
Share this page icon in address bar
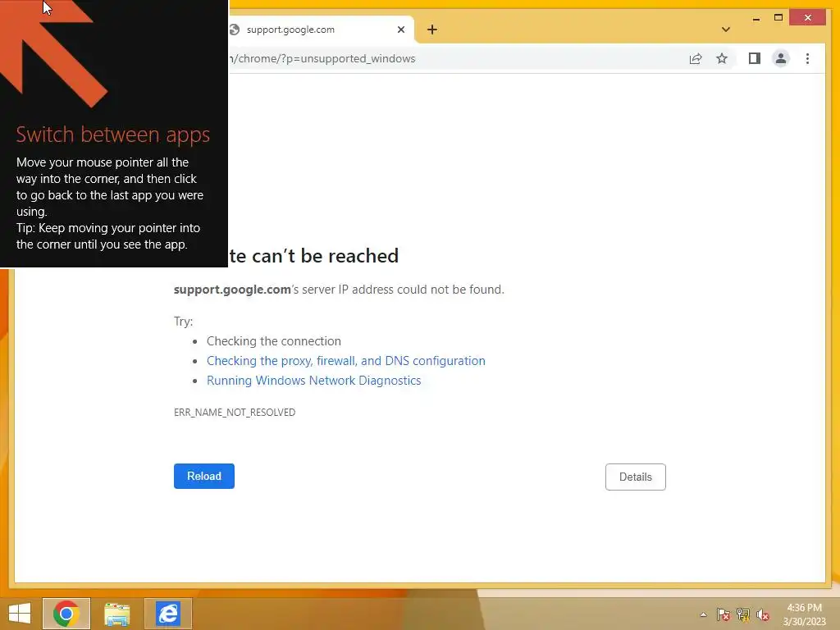(696, 59)
